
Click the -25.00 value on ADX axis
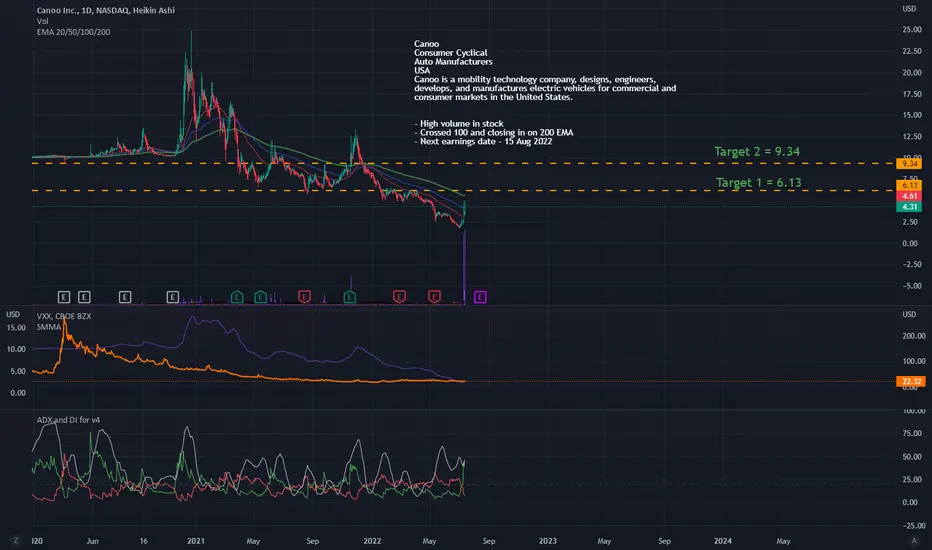pyautogui.click(x=912, y=526)
